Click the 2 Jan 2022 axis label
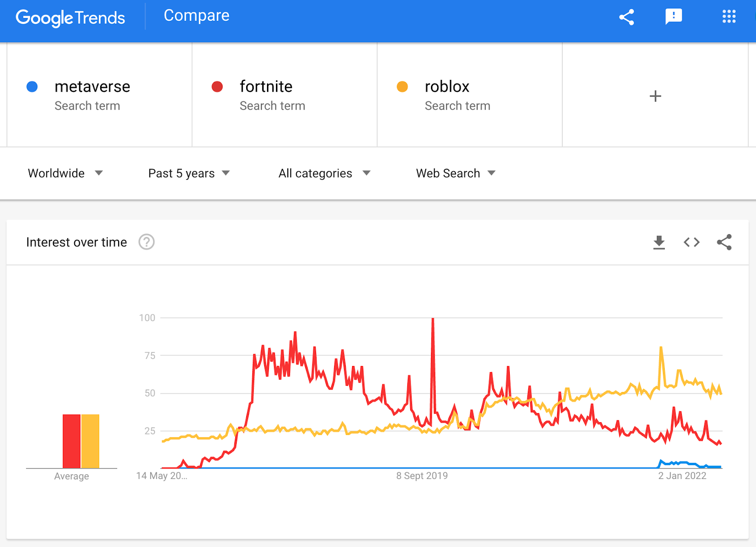 [682, 476]
